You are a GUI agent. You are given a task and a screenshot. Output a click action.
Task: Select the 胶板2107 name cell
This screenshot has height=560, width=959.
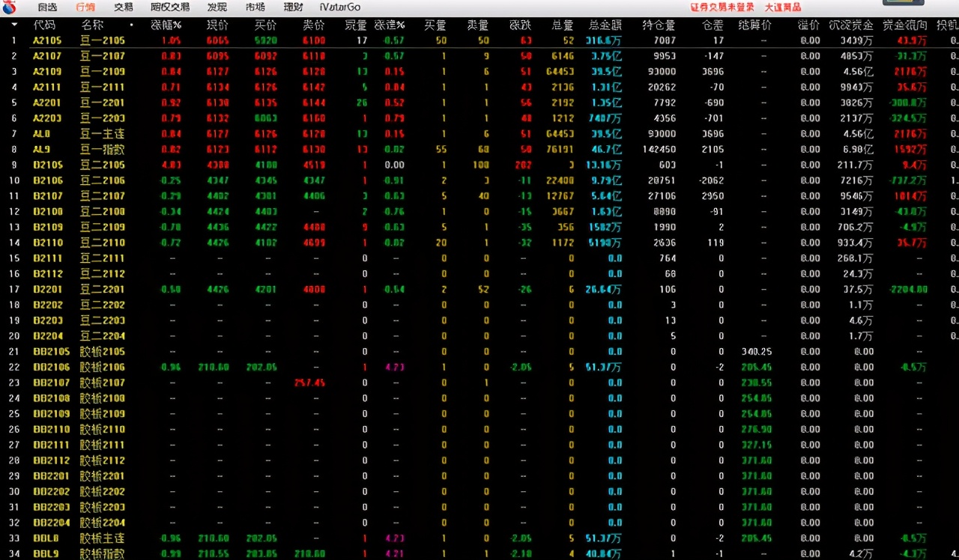click(103, 383)
